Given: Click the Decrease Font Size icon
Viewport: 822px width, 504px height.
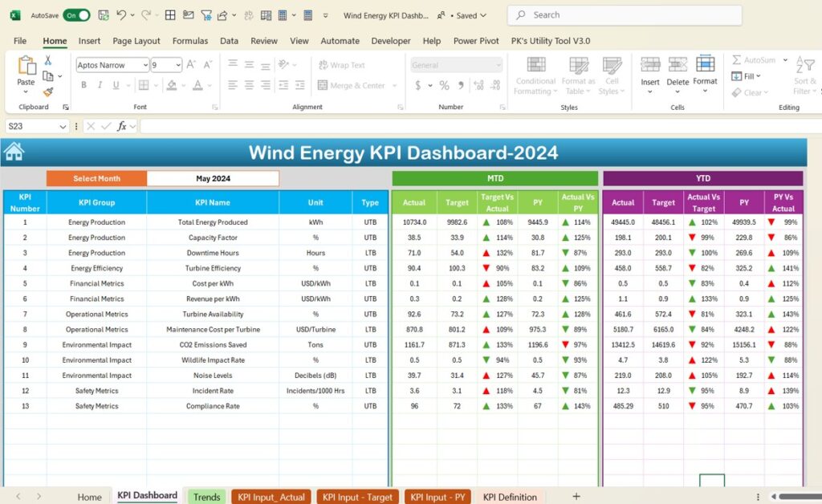Looking at the screenshot, I should pyautogui.click(x=208, y=64).
